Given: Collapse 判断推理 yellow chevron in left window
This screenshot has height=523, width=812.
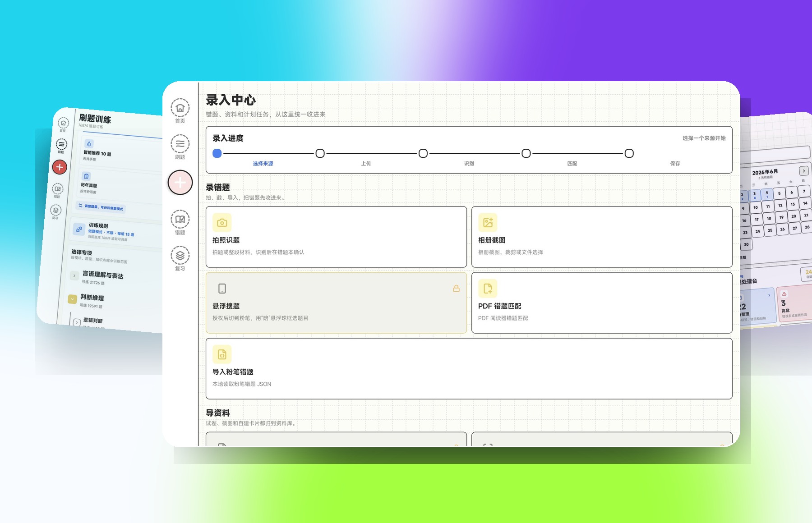Looking at the screenshot, I should tap(72, 299).
